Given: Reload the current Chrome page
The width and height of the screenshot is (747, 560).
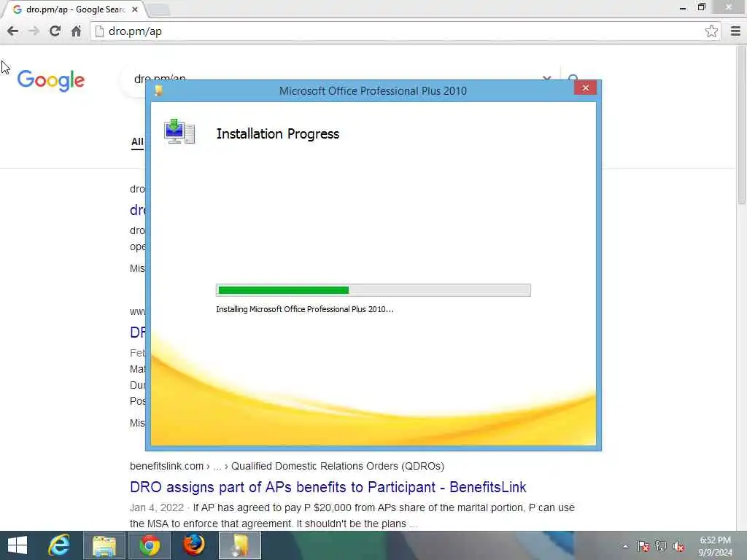Looking at the screenshot, I should (55, 31).
